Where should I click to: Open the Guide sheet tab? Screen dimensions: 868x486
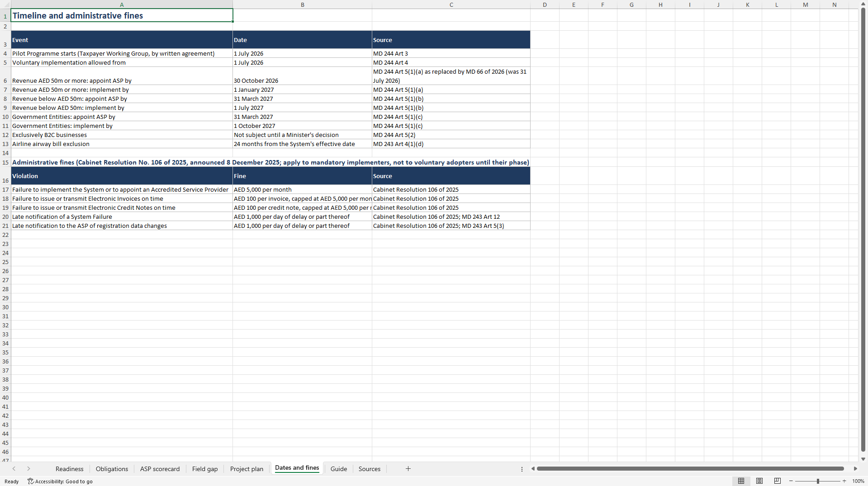(x=339, y=469)
